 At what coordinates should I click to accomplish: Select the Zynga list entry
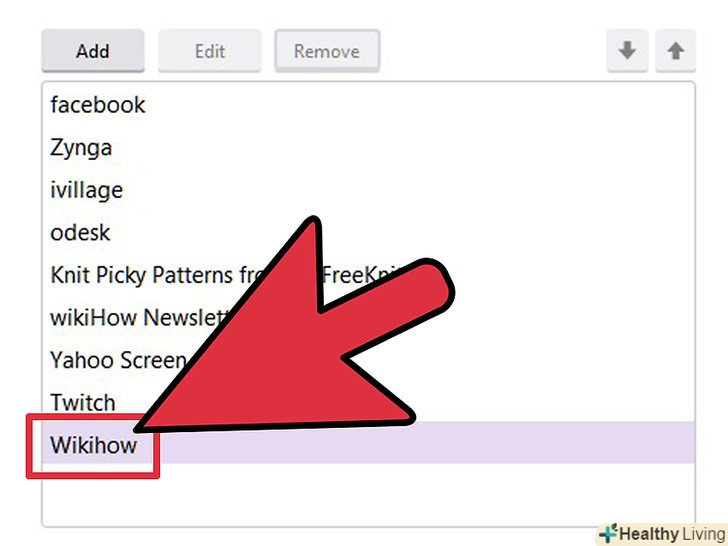tap(81, 148)
